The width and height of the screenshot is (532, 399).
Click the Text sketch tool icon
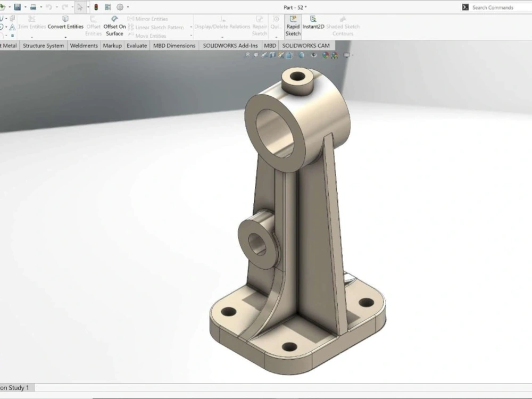tap(12, 27)
